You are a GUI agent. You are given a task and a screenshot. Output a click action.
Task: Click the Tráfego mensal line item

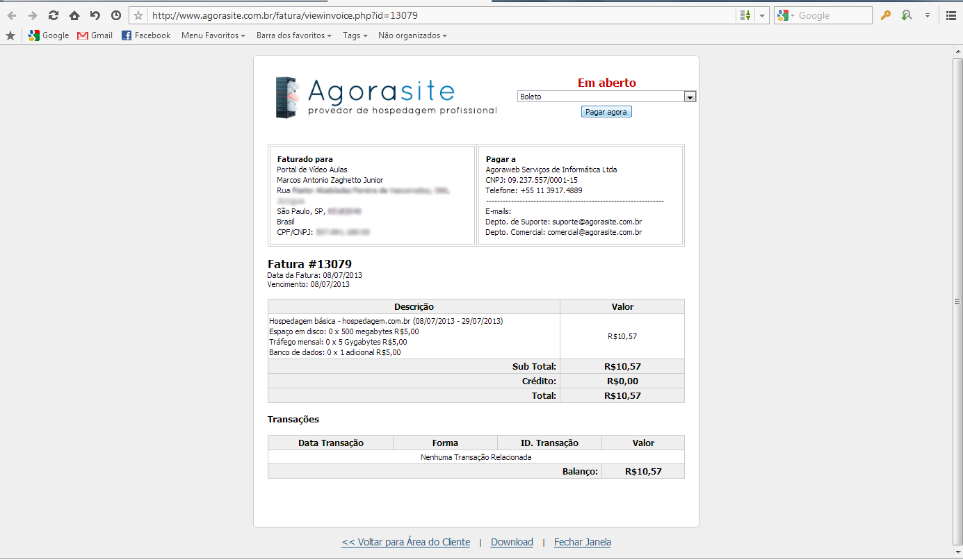pyautogui.click(x=338, y=342)
